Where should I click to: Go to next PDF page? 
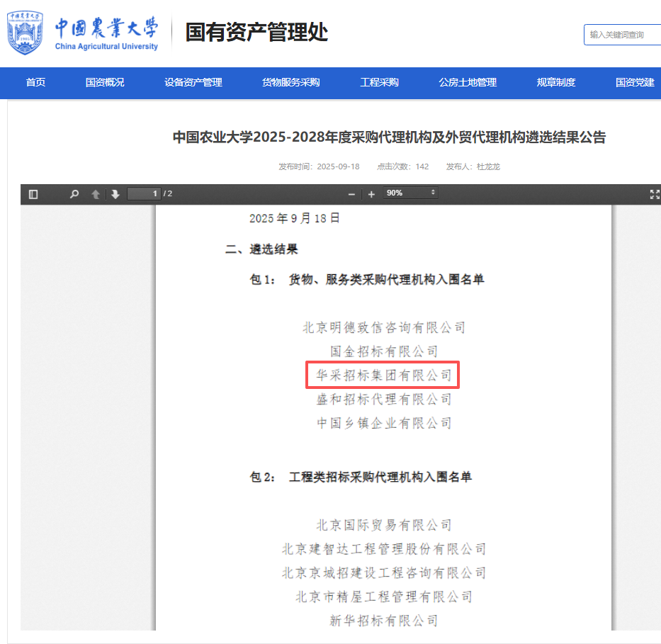[115, 194]
